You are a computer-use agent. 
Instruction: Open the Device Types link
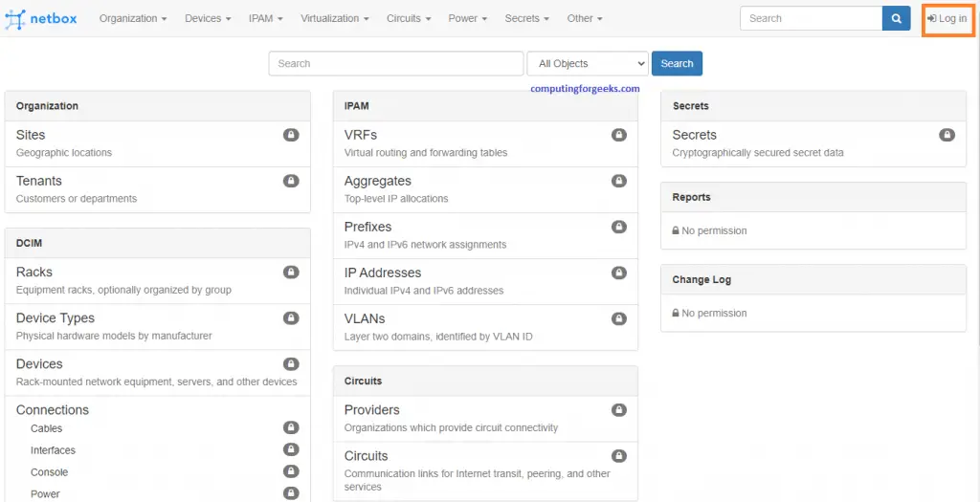56,318
